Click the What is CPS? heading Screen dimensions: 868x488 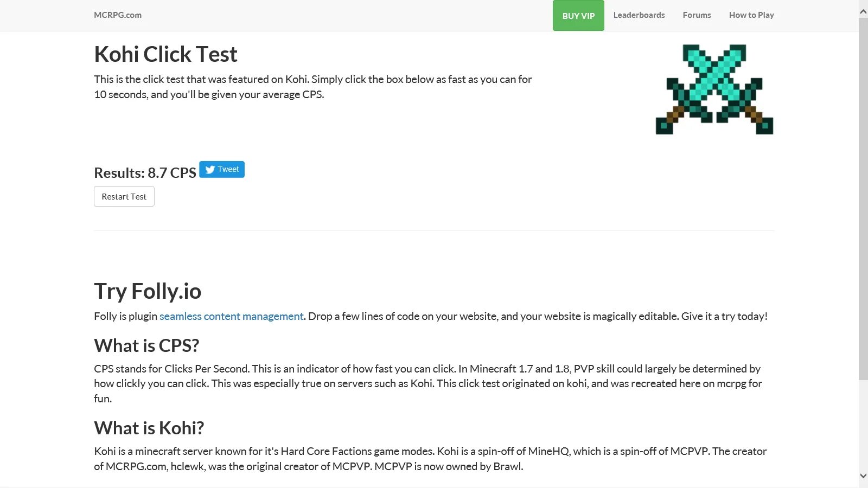pos(146,345)
